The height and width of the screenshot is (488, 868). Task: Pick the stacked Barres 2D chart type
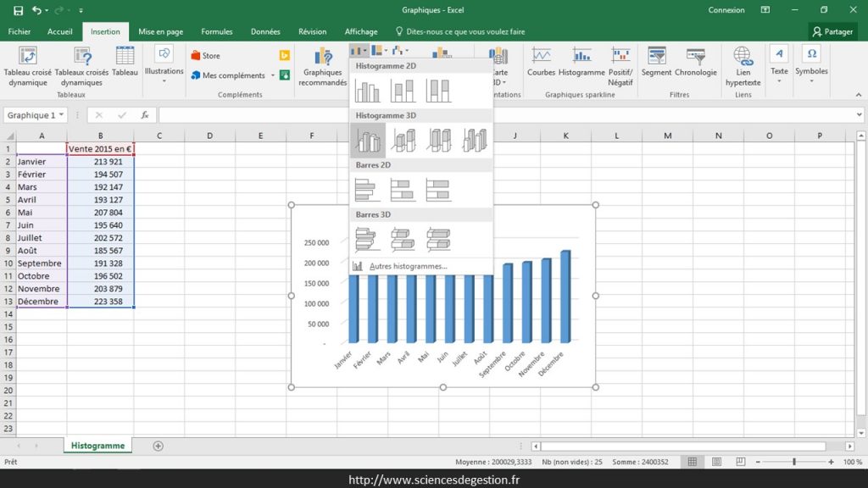tap(402, 188)
